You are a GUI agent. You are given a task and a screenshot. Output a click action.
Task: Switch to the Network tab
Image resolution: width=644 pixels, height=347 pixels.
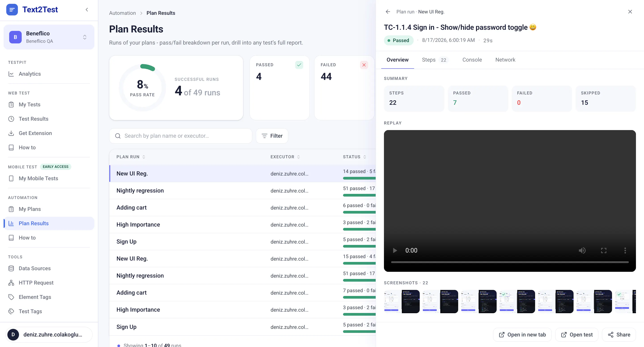pyautogui.click(x=505, y=60)
